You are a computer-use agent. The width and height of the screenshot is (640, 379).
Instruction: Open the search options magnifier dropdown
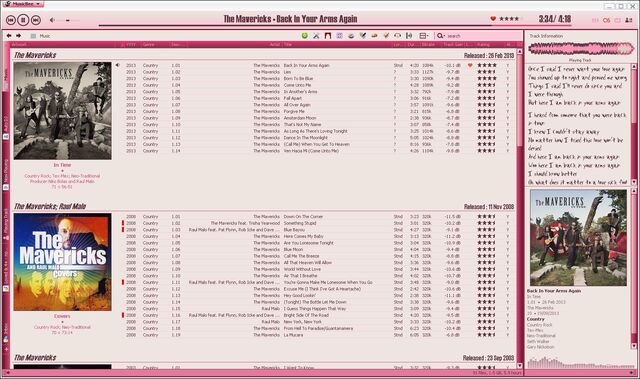tap(440, 36)
